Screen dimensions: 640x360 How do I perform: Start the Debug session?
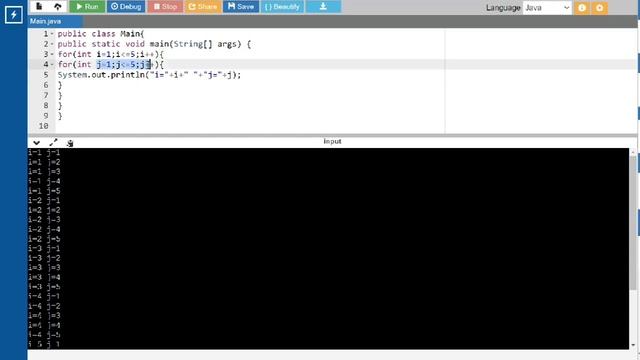[x=126, y=7]
